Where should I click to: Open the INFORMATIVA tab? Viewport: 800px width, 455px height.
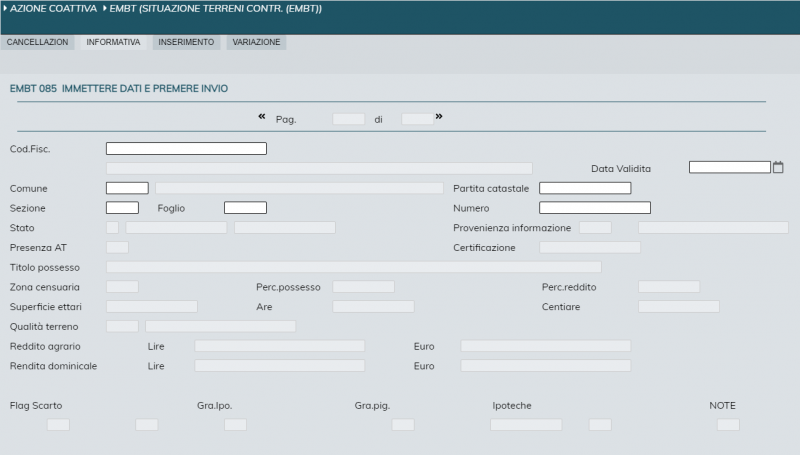pyautogui.click(x=113, y=43)
